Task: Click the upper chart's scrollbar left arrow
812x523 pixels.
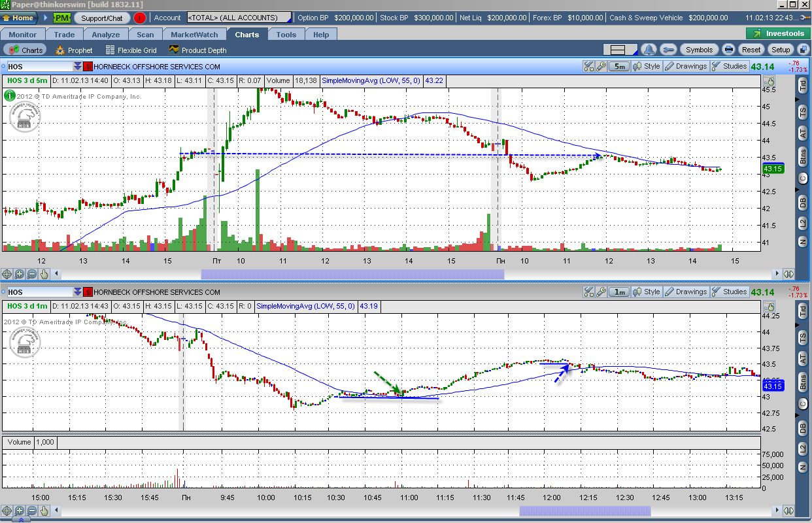Action: [x=56, y=274]
